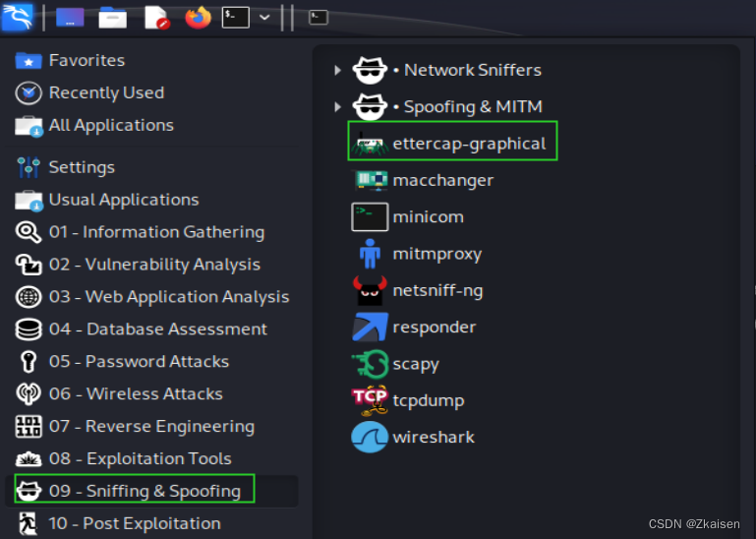Launch netsniff-ng from its text label
This screenshot has height=539, width=756.
[x=437, y=291]
